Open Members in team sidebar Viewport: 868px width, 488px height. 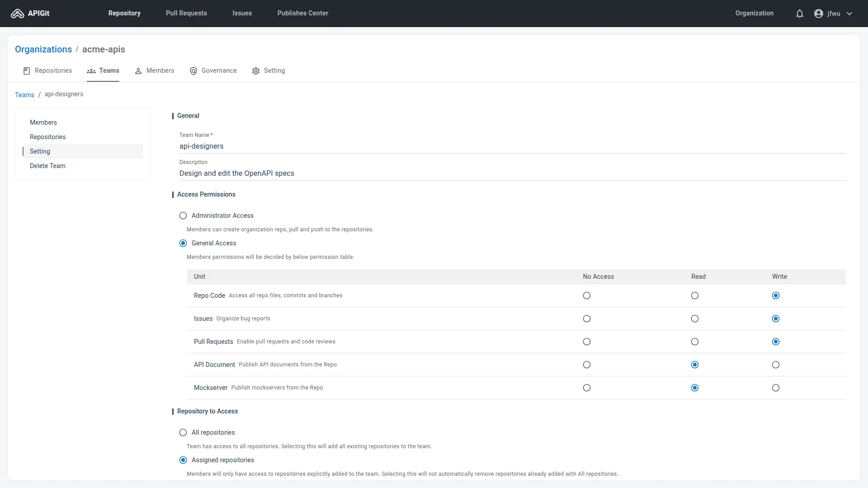click(x=83, y=122)
